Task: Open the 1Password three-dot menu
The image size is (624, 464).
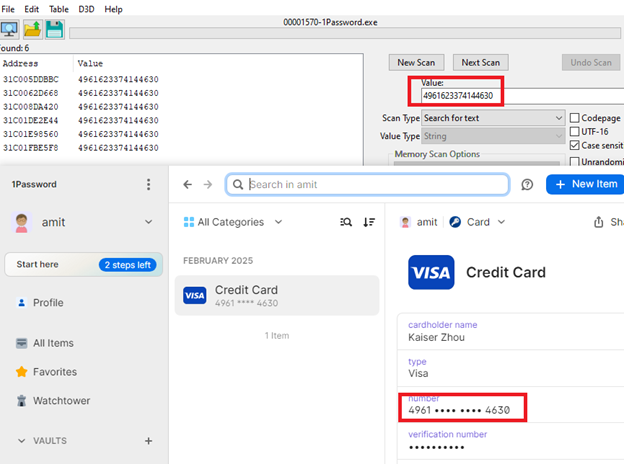Action: 148,184
